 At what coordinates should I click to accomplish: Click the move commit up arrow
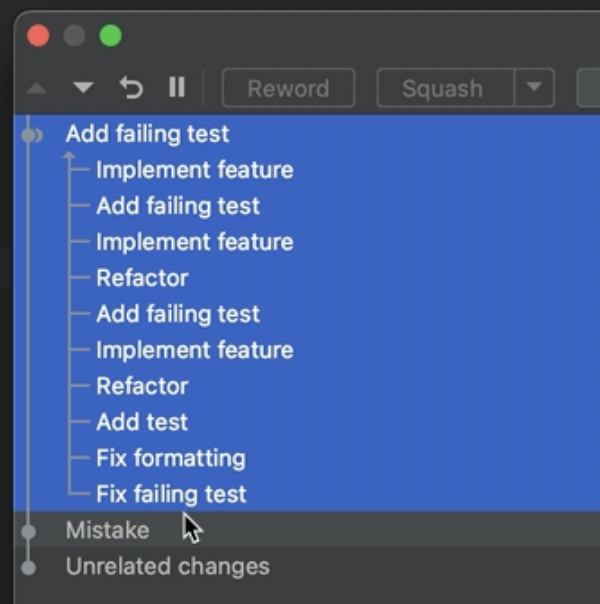[x=37, y=88]
